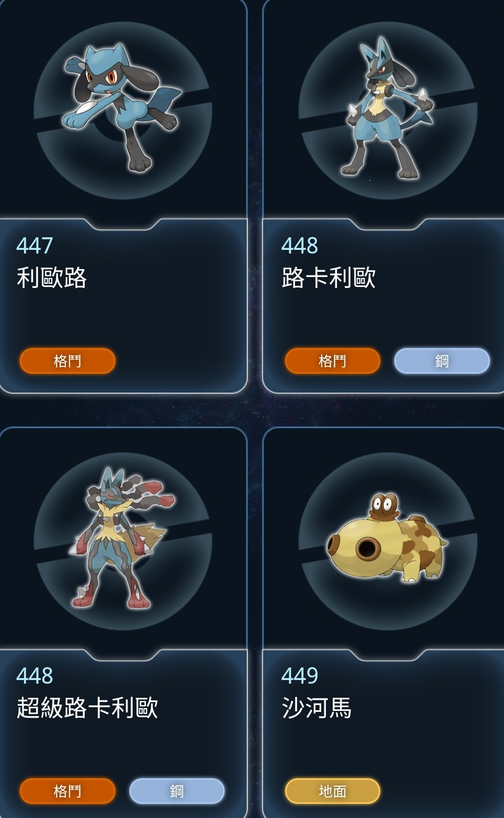Select the 地面 type tag under 沙河馬
Screen dimensions: 504x818
click(333, 791)
